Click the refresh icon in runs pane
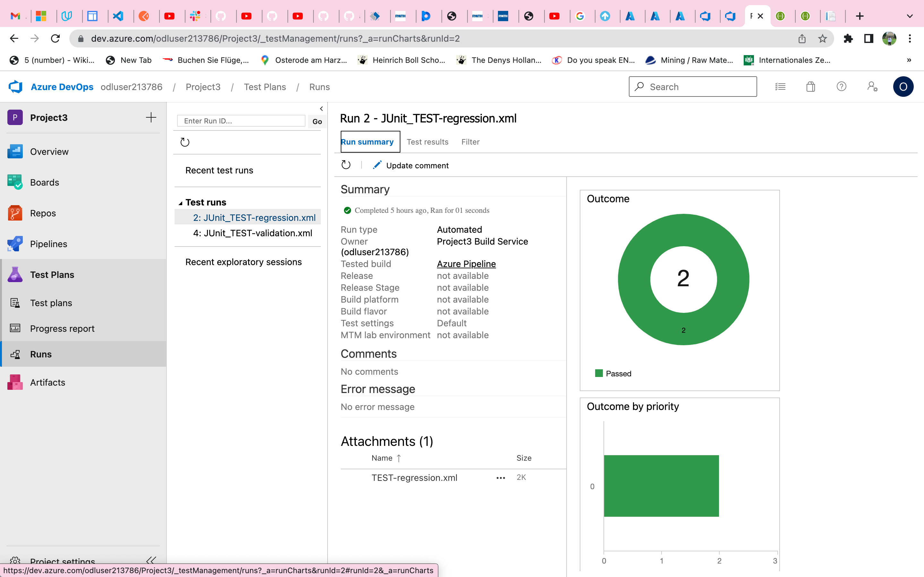 (x=185, y=142)
